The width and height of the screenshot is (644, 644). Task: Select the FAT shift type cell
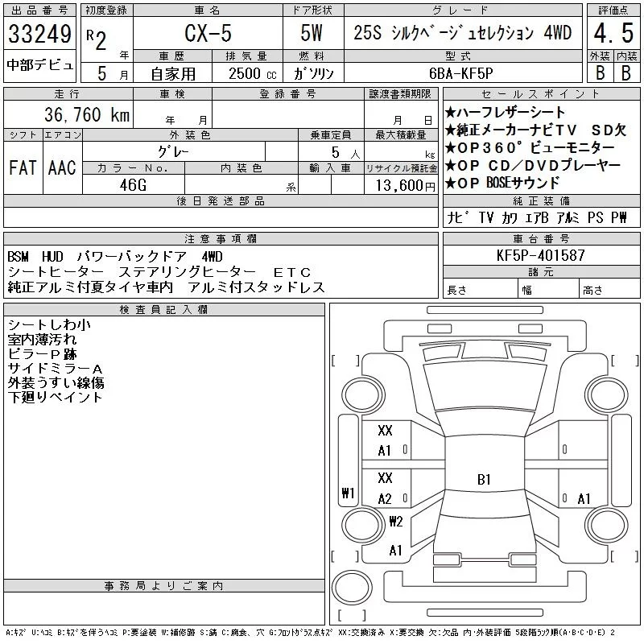23,167
